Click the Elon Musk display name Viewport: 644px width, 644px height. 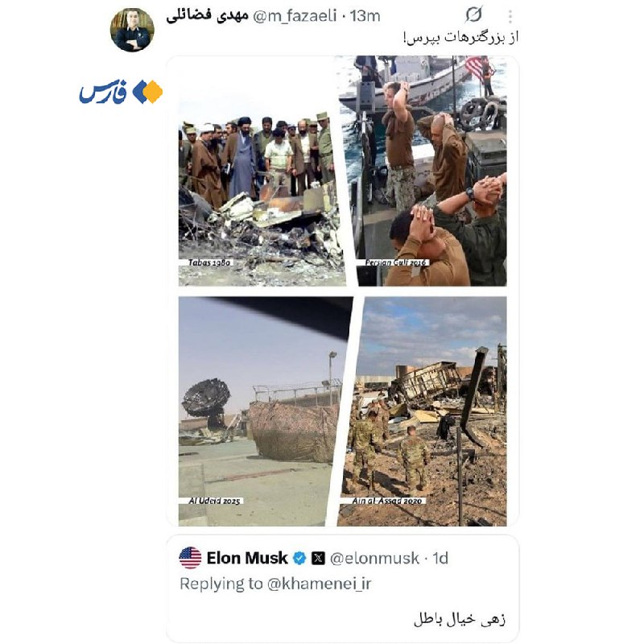[x=247, y=558]
